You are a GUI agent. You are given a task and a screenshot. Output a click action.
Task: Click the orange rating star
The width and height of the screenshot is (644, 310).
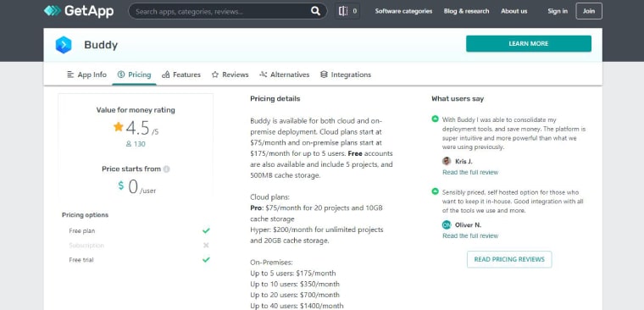119,126
